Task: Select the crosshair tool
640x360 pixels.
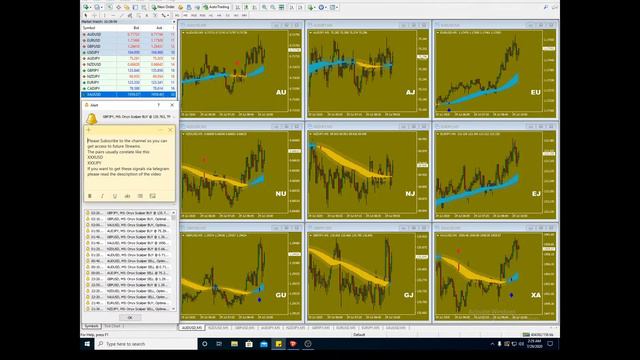Action: (95, 15)
